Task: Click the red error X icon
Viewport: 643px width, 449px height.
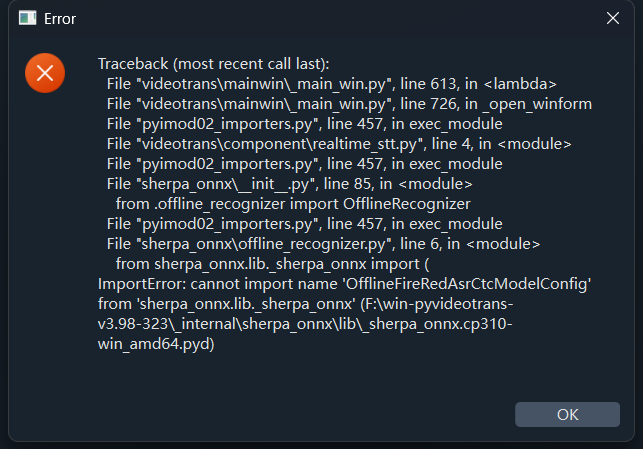Action: click(45, 72)
